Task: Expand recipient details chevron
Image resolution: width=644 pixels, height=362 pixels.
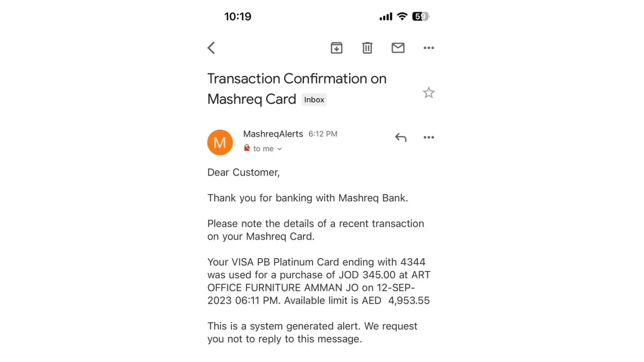Action: coord(280,149)
